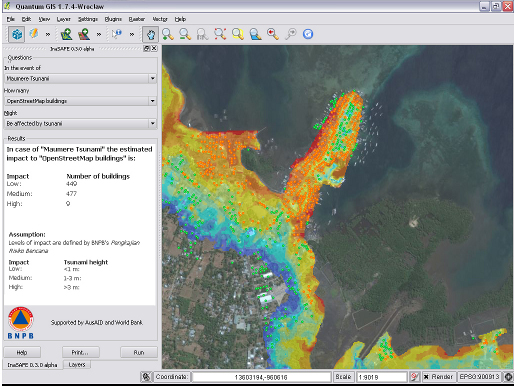Expand the attributes toolbar overflow chevron
The height and width of the screenshot is (386, 514).
tap(132, 34)
